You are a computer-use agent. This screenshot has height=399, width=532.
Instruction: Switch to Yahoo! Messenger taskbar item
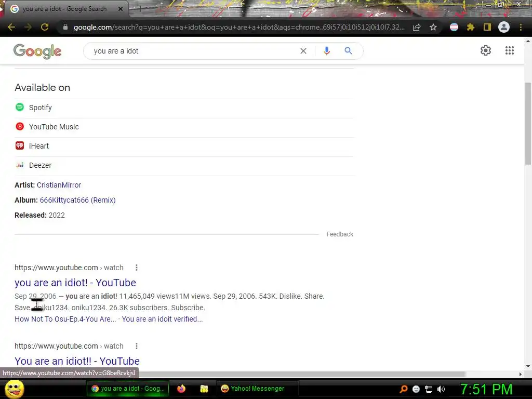(258, 389)
